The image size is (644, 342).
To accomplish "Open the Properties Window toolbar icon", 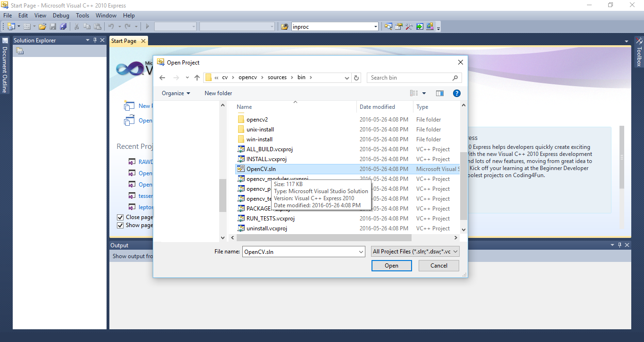I will (399, 27).
